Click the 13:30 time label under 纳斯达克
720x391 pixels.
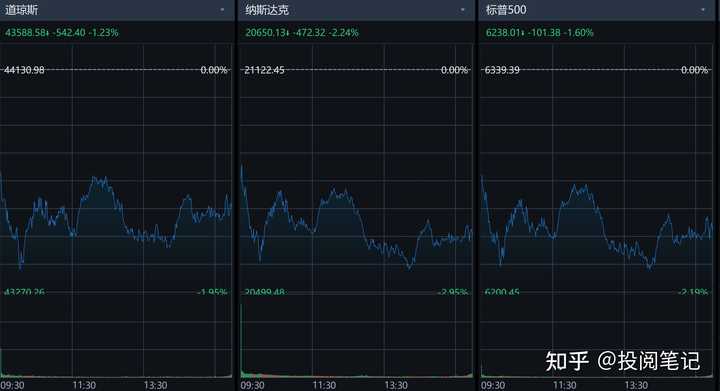point(396,385)
